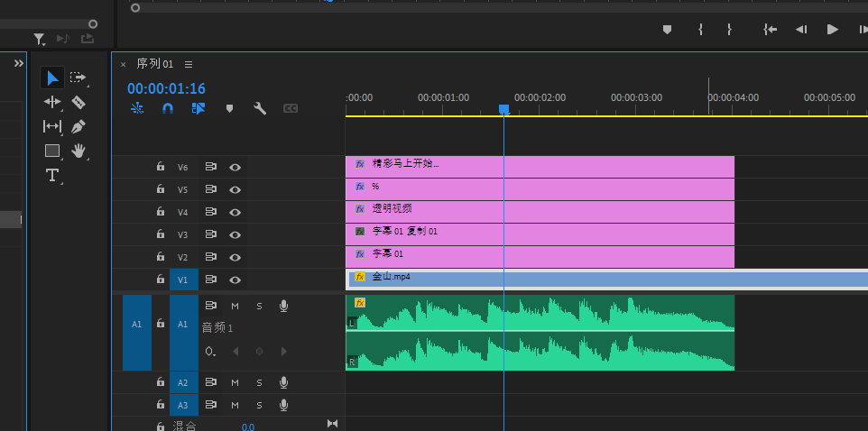Viewport: 868px width, 431px height.
Task: Switch to the 序列01 sequence tab
Action: [154, 64]
